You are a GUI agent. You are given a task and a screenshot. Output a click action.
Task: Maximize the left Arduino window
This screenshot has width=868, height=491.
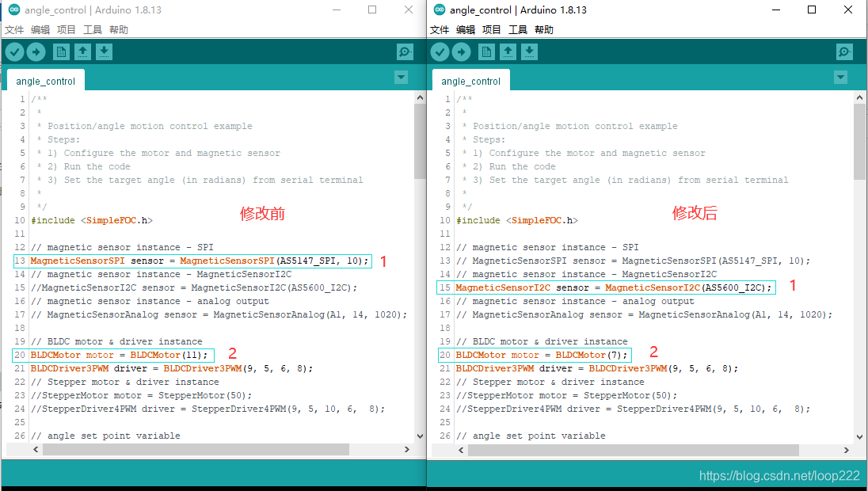(372, 10)
